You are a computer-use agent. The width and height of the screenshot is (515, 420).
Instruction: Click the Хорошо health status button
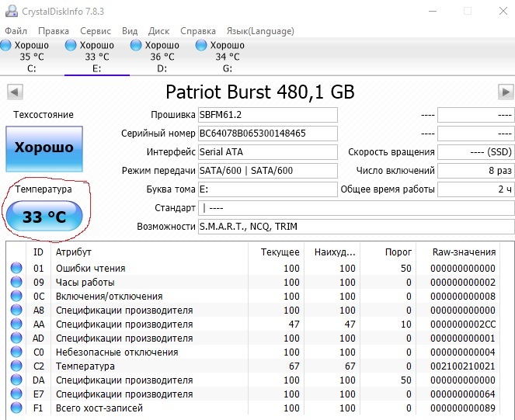click(44, 148)
